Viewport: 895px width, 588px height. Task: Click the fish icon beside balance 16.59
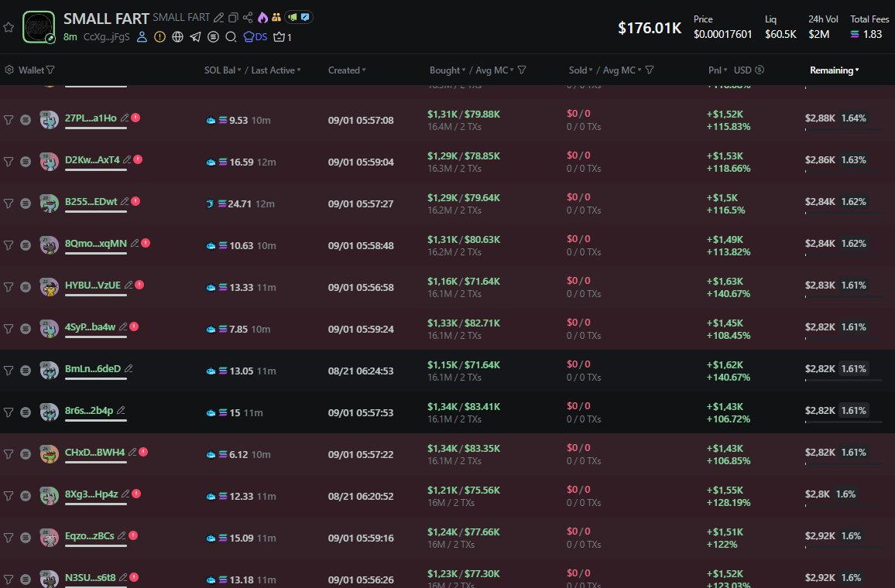click(x=211, y=162)
